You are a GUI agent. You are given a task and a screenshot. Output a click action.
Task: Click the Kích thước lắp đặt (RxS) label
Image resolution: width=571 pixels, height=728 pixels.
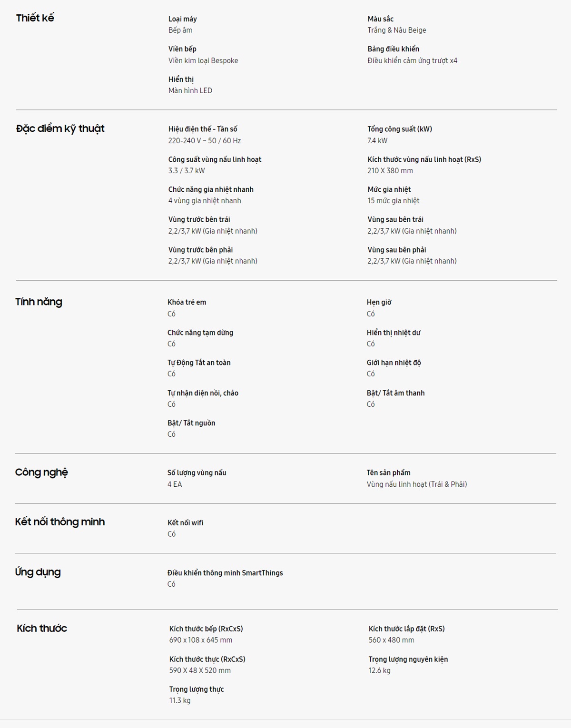[x=406, y=629]
